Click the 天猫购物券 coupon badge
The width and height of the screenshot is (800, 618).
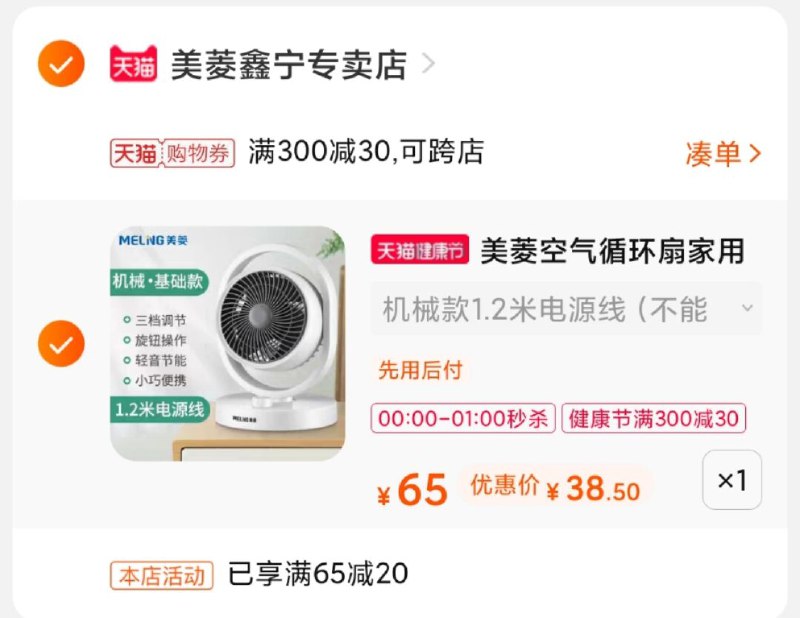click(x=172, y=153)
